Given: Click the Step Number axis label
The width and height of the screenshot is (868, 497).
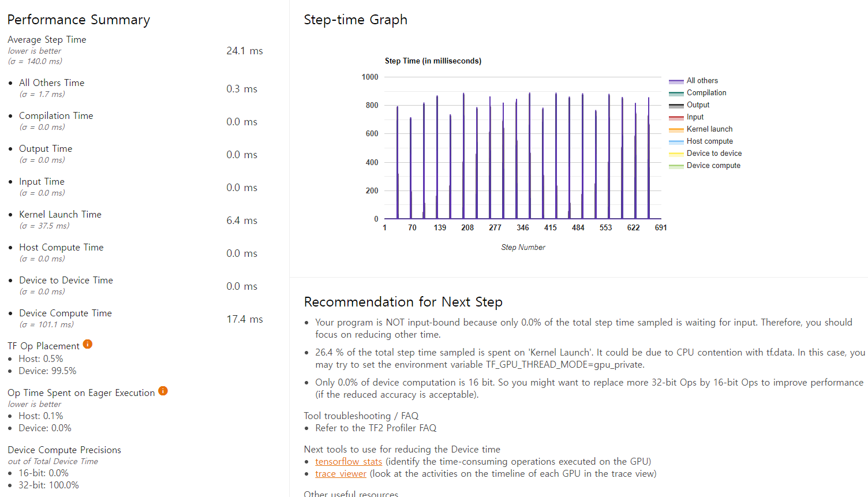Looking at the screenshot, I should [x=523, y=247].
